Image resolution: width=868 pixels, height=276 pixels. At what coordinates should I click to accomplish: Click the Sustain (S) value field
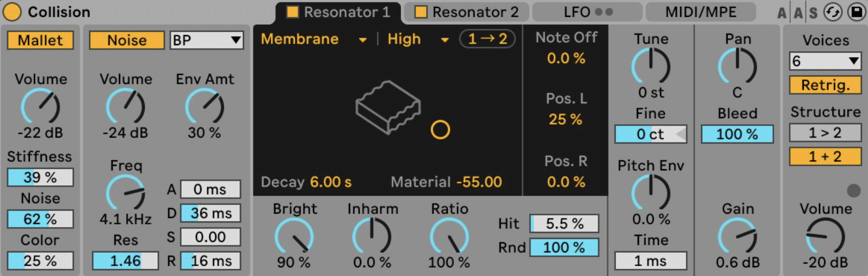click(x=211, y=237)
